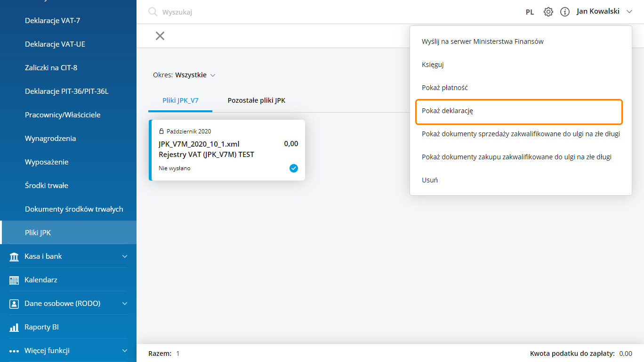The width and height of the screenshot is (644, 362).
Task: Open the info icon in header
Action: (x=565, y=12)
